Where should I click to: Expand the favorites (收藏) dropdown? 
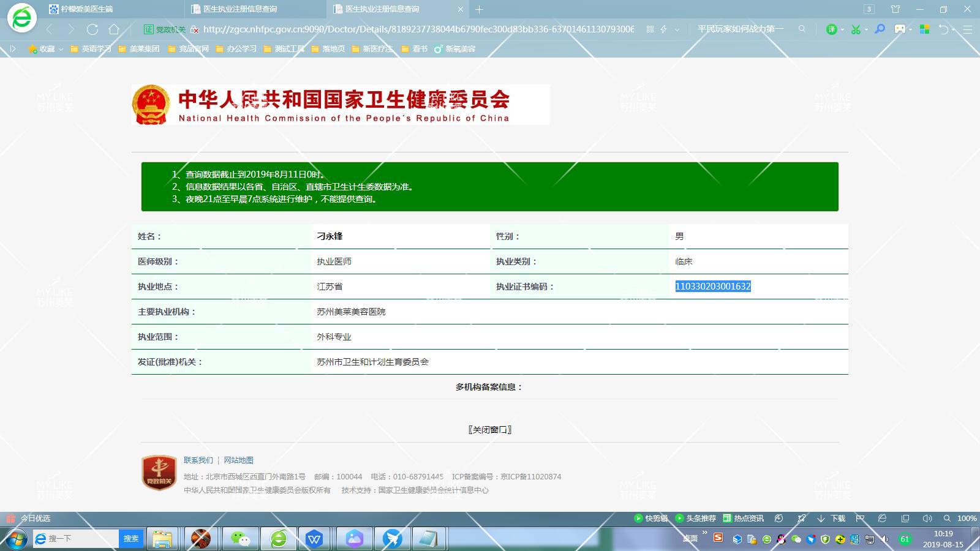click(x=61, y=49)
